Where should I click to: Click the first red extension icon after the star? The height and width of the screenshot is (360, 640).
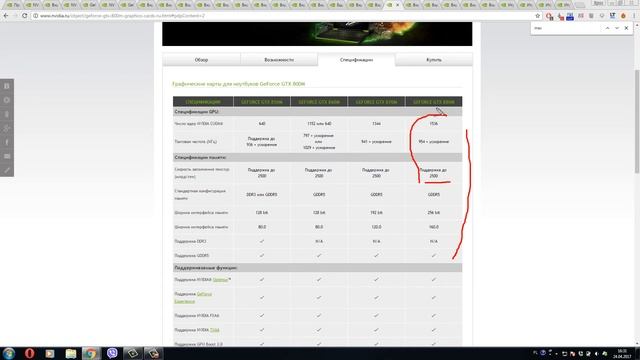[549, 16]
